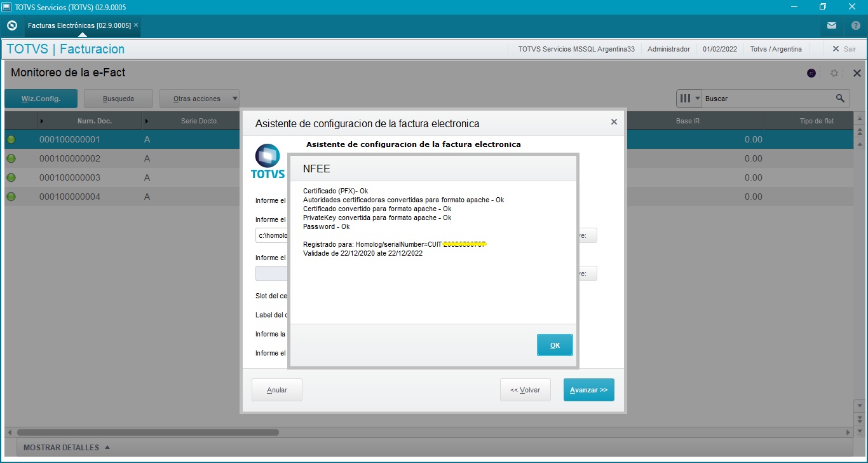Screen dimensions: 868x463
Task: Click the Wiz.Config. button
Action: tap(41, 99)
